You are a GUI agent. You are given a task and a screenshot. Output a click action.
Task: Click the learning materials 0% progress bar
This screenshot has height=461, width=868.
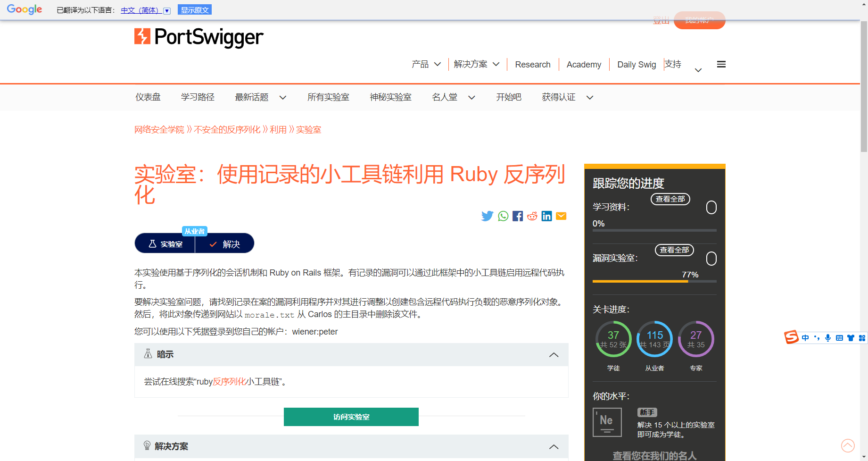coord(654,230)
